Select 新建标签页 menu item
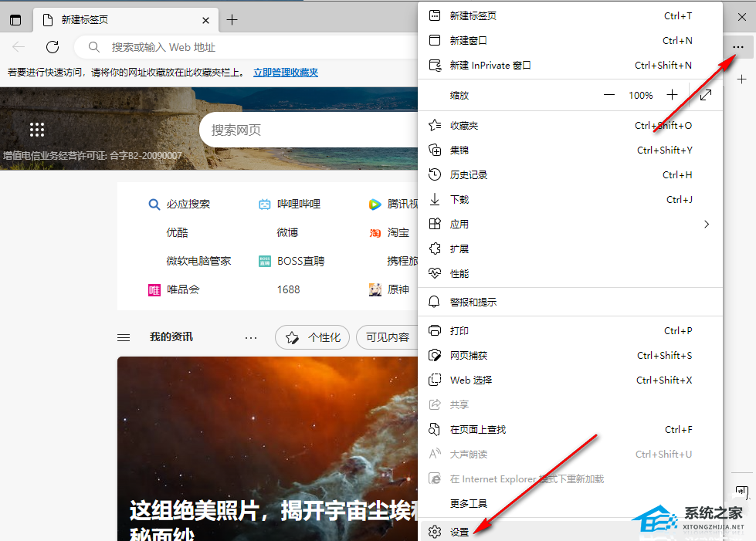 (x=571, y=16)
